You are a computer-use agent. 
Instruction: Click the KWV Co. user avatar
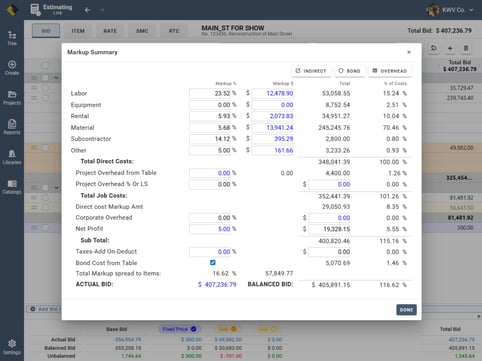433,10
